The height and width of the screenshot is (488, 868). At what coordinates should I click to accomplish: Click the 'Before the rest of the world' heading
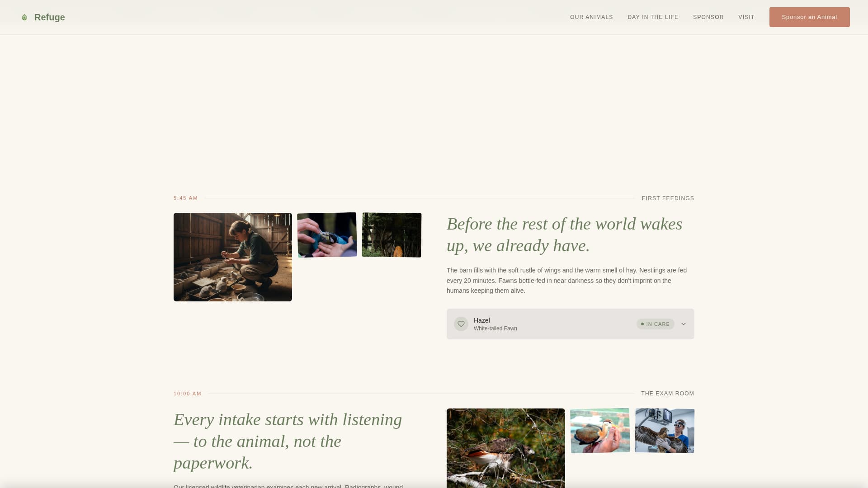click(x=565, y=235)
